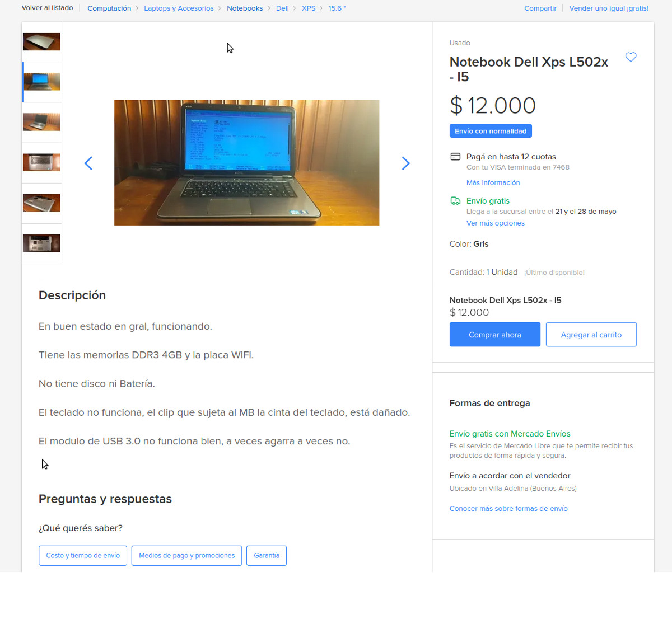This screenshot has width=672, height=638.
Task: Expand Ver más opciones for shipping
Action: click(x=495, y=223)
